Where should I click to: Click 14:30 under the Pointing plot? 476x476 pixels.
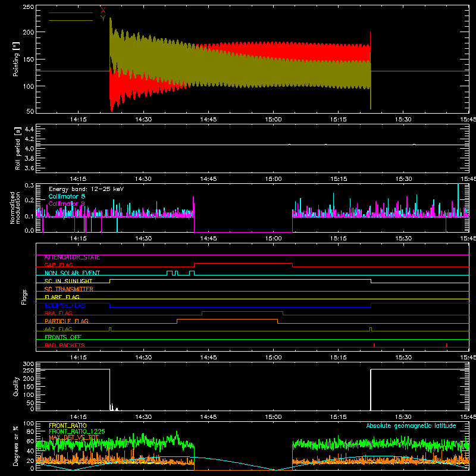coord(143,120)
